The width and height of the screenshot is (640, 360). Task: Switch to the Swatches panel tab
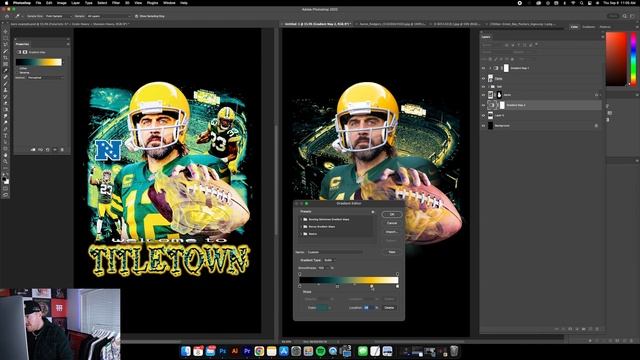[589, 27]
